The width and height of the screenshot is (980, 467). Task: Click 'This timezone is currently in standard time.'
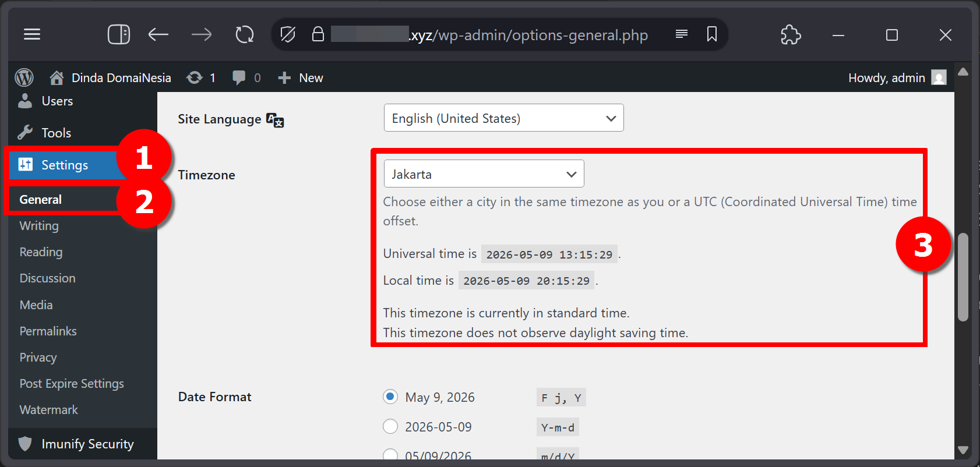tap(506, 313)
